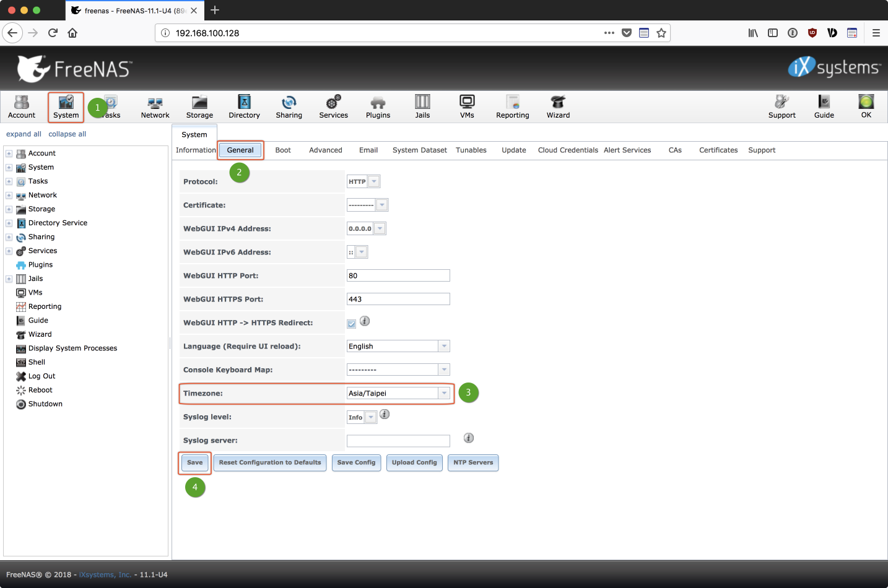888x588 pixels.
Task: Click the WebGUI HTTP Port input field
Action: coord(398,275)
